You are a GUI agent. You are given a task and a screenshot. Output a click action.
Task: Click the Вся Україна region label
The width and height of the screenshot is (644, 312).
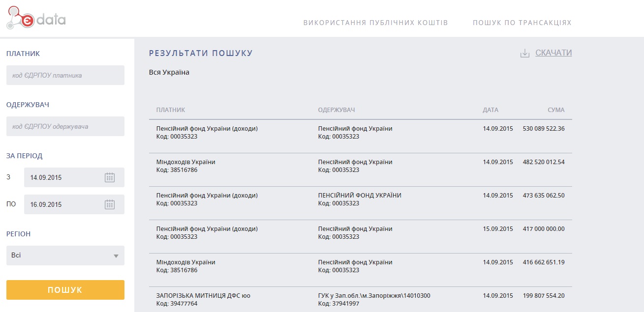point(169,72)
